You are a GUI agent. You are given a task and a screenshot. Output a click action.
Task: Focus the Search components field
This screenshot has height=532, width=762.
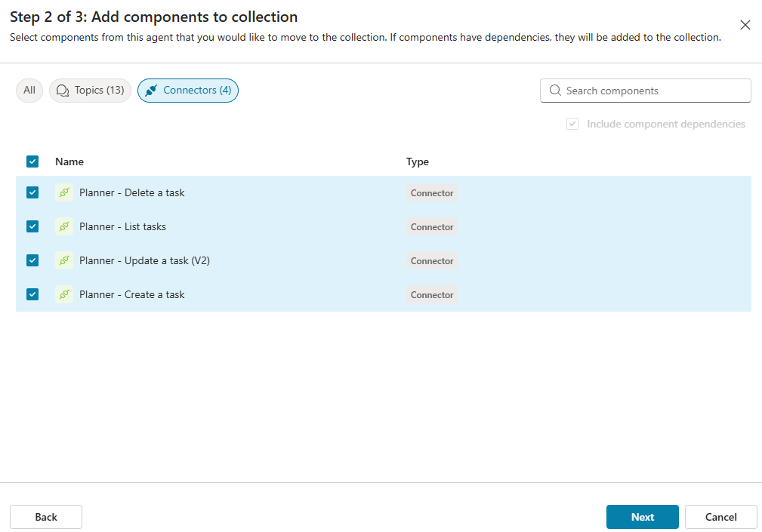click(x=653, y=91)
